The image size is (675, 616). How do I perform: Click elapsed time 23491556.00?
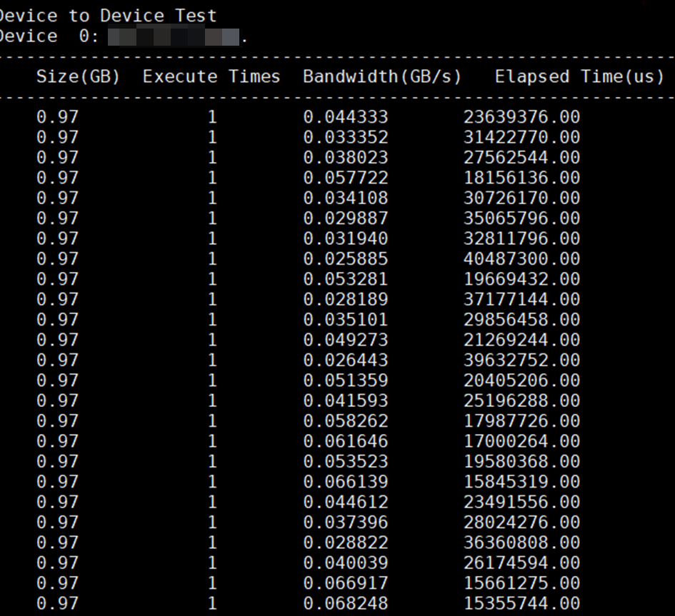[x=521, y=502]
